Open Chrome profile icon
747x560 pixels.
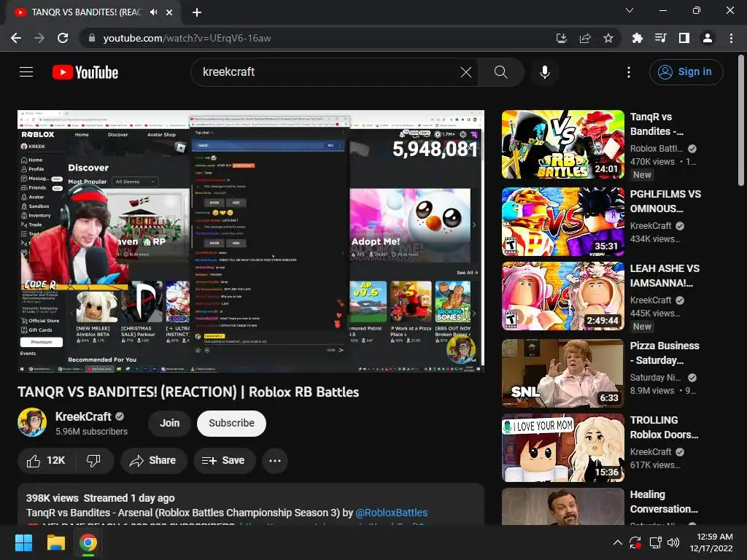click(x=708, y=38)
